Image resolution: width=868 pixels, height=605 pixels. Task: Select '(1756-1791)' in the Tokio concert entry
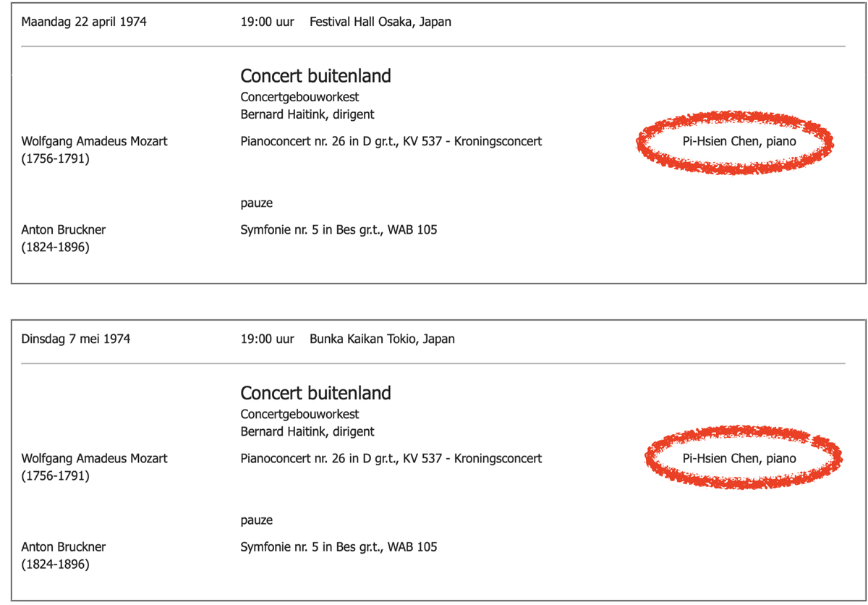tap(56, 475)
